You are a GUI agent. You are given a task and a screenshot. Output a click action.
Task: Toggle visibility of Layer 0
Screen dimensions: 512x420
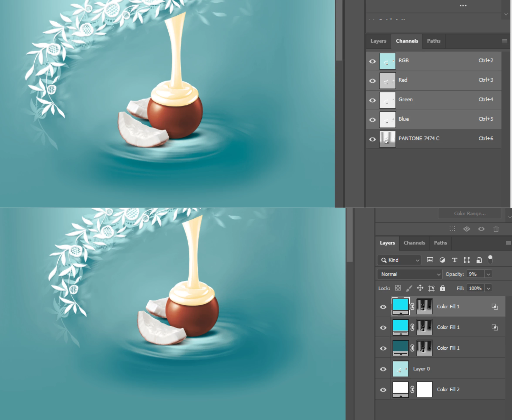point(383,369)
